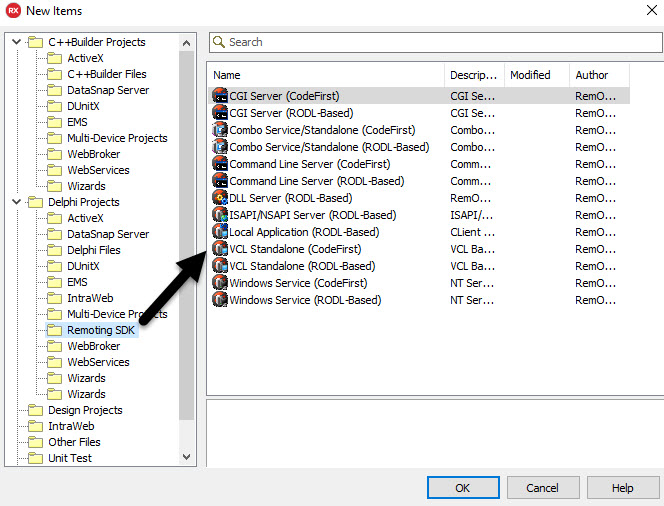This screenshot has height=506, width=664.
Task: Click the tree scrollbar down arrow
Action: coord(186,456)
